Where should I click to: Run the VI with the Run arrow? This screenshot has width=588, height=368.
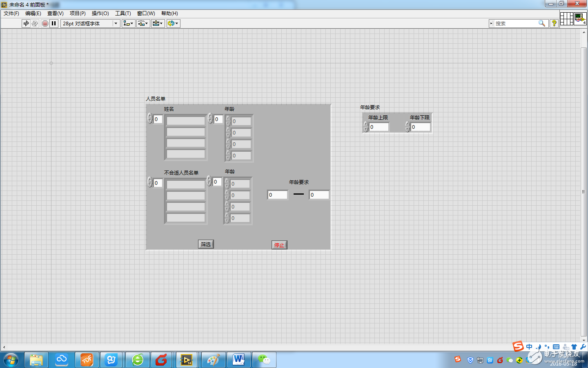[x=26, y=23]
